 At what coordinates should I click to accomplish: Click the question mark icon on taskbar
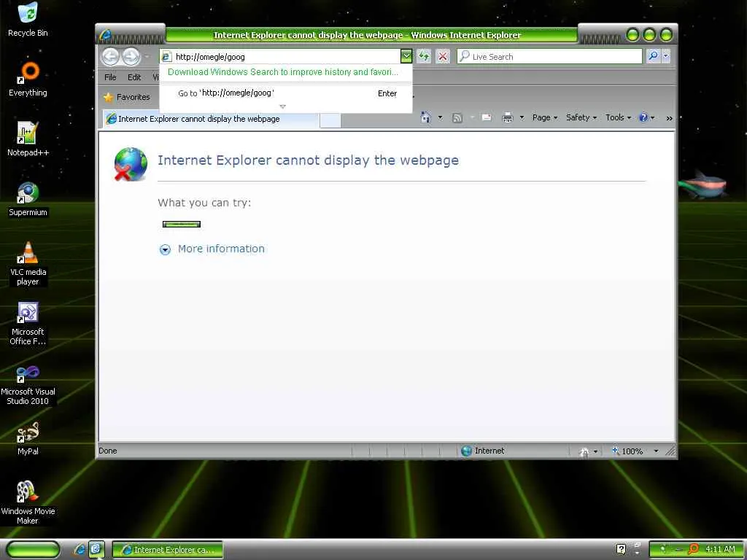(622, 550)
